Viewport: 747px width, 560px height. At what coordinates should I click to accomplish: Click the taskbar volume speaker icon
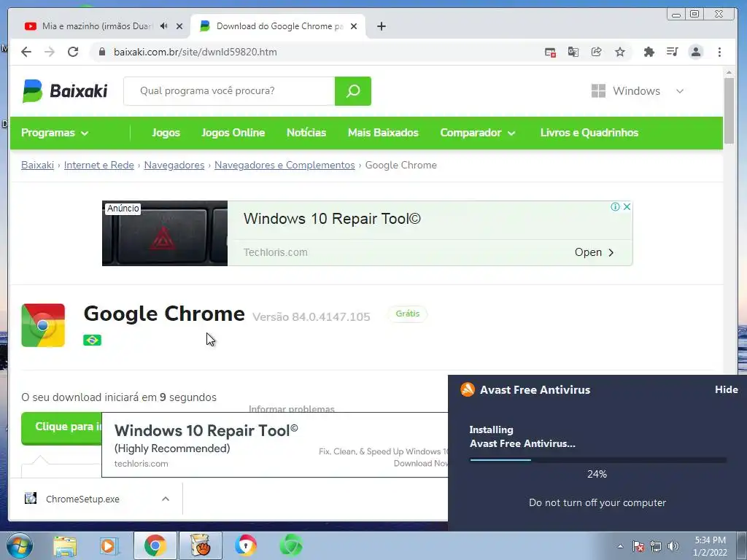(673, 546)
